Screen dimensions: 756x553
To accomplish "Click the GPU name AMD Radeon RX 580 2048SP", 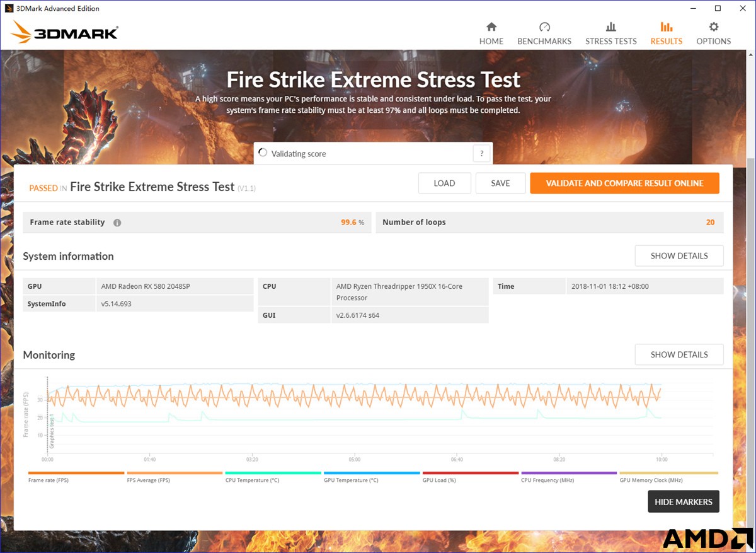I will [146, 286].
